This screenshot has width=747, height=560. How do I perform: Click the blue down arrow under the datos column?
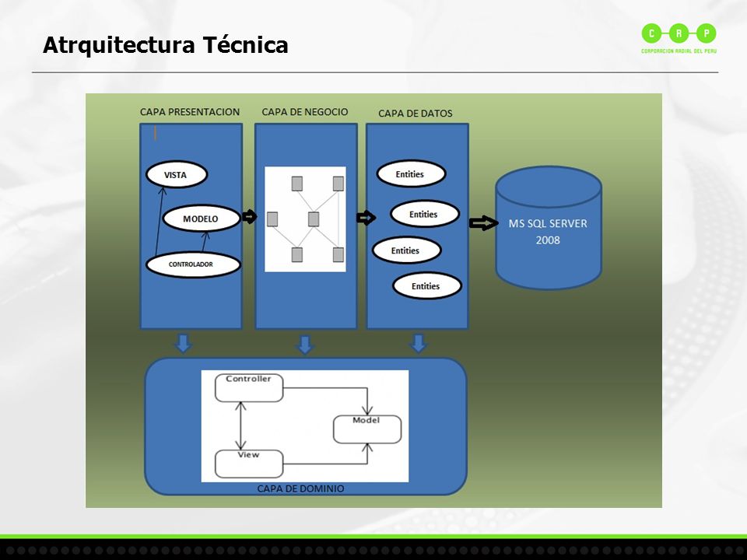click(x=419, y=343)
